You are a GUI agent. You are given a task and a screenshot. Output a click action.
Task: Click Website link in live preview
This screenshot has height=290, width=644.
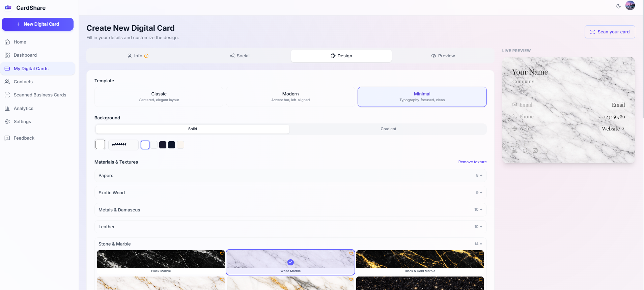[613, 128]
